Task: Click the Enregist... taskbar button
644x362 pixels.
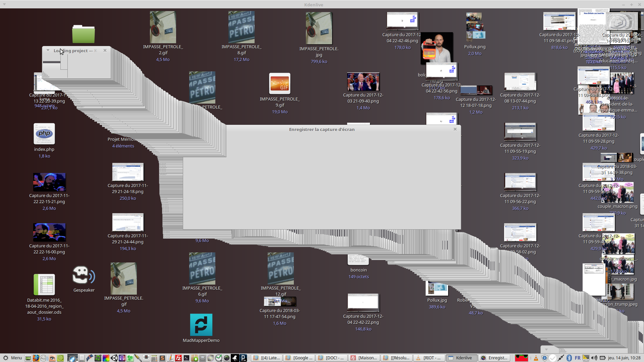Action: pyautogui.click(x=494, y=358)
